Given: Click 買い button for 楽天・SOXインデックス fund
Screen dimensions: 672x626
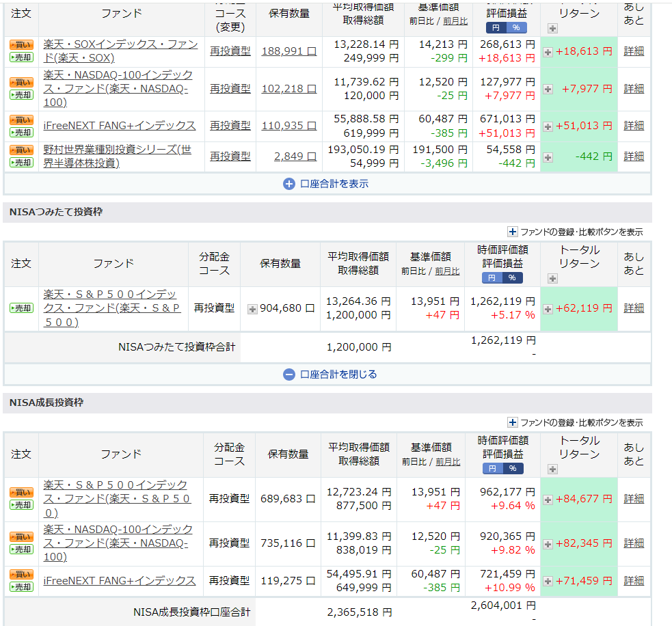Looking at the screenshot, I should 21,45.
